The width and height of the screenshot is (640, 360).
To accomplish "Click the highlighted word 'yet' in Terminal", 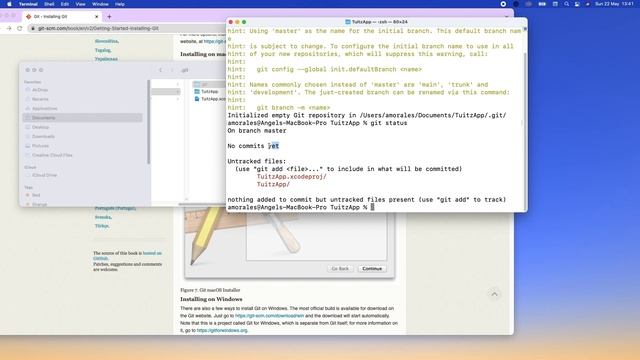I will (x=273, y=146).
